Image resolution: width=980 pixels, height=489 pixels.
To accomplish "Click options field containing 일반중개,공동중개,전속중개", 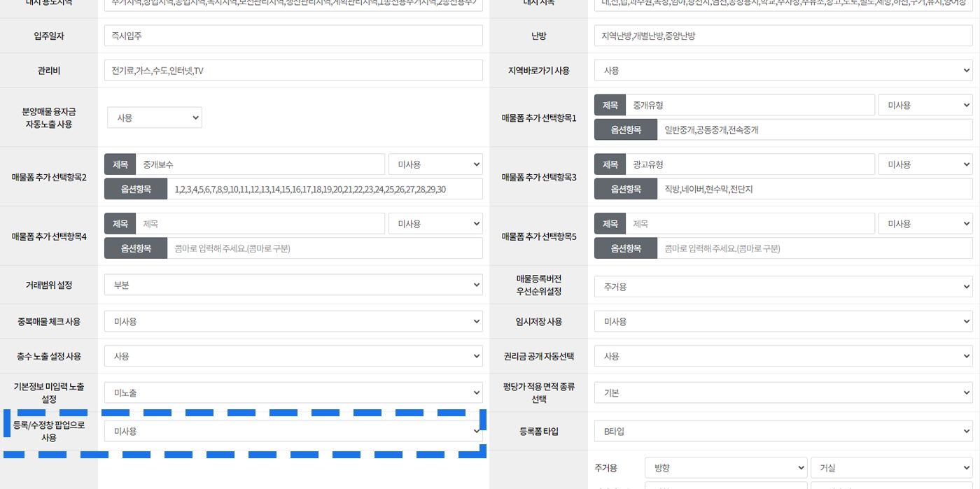I will (814, 129).
